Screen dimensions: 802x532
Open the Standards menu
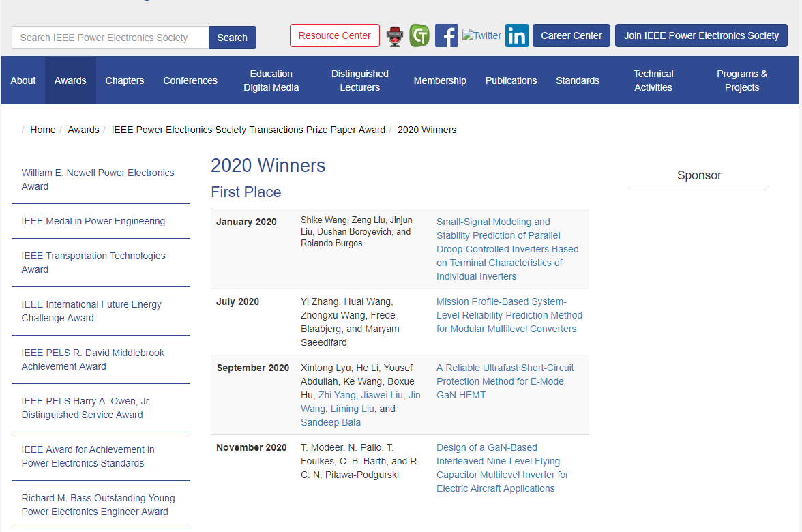(578, 80)
